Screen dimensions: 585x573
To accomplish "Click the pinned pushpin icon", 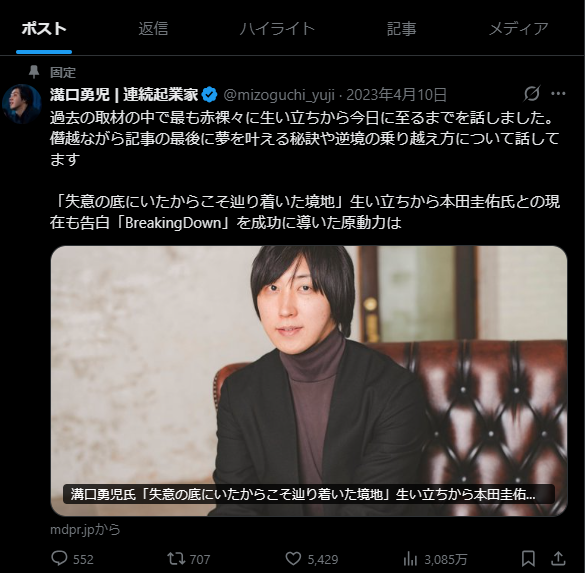I will [x=34, y=72].
